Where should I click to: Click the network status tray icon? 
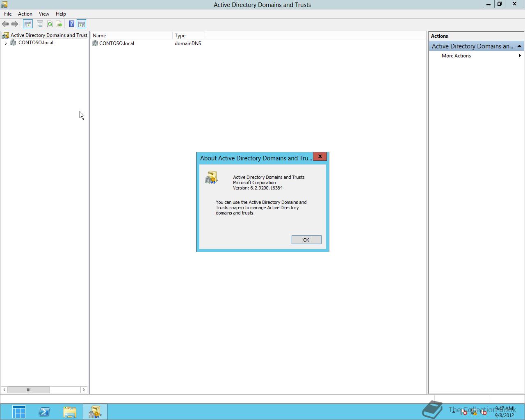474,412
